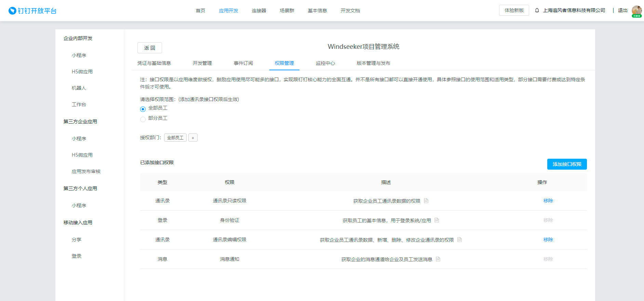
Task: Click the 登录 type cell in table
Action: (x=162, y=220)
